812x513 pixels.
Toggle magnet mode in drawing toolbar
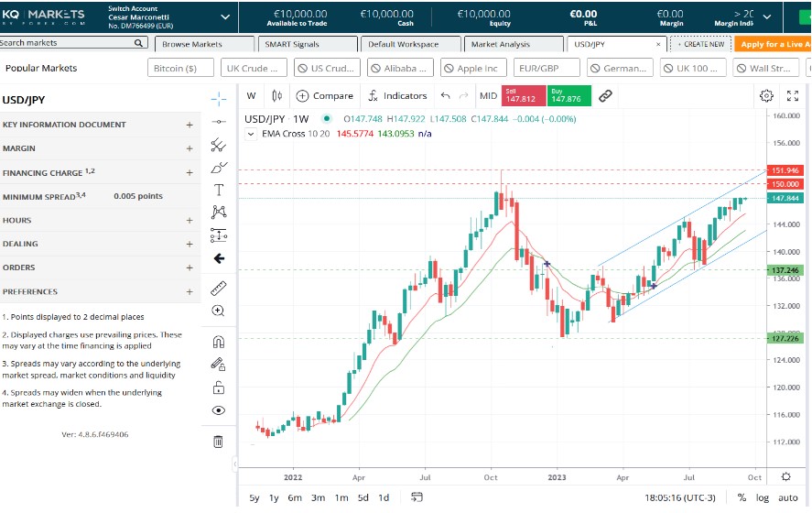[x=219, y=342]
